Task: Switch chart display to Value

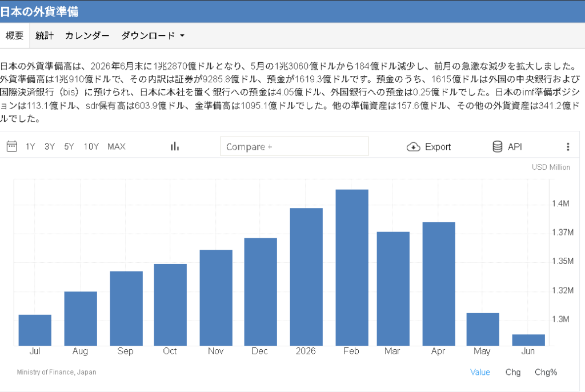Action: 480,372
